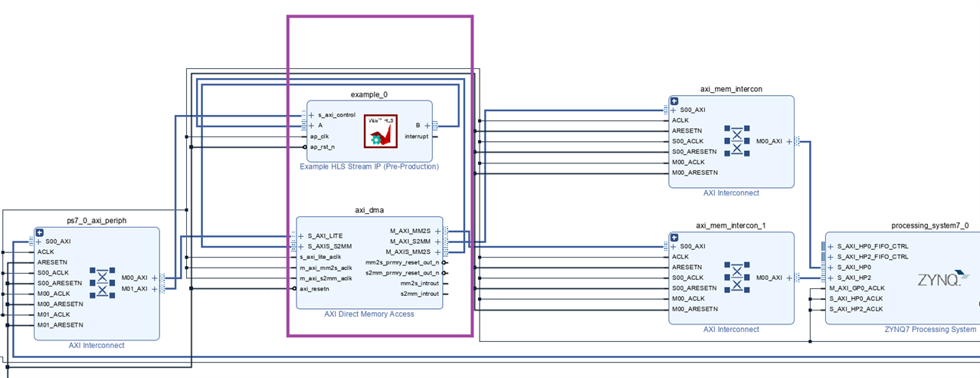
Task: Select the ARESETN pin on axi_mem_intercon_1
Action: [x=687, y=267]
